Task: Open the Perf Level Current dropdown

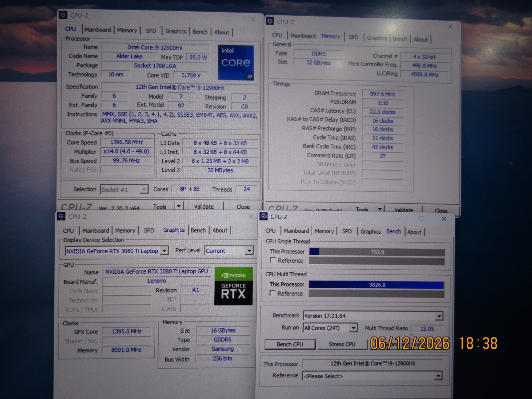Action: click(229, 250)
